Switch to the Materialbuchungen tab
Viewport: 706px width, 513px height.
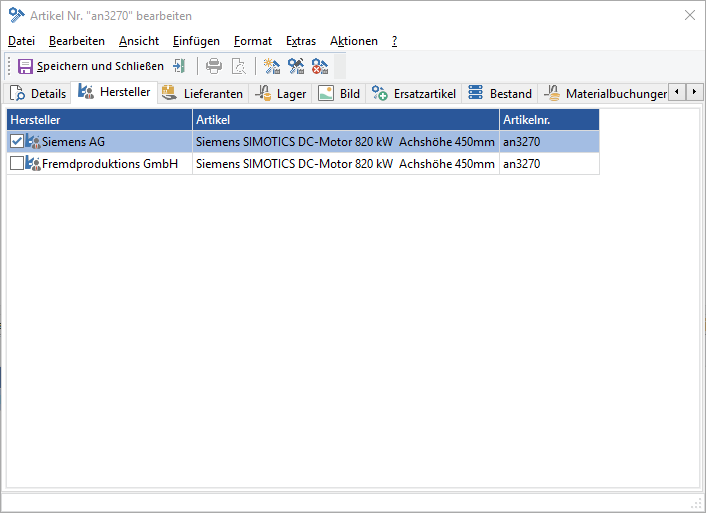[604, 93]
